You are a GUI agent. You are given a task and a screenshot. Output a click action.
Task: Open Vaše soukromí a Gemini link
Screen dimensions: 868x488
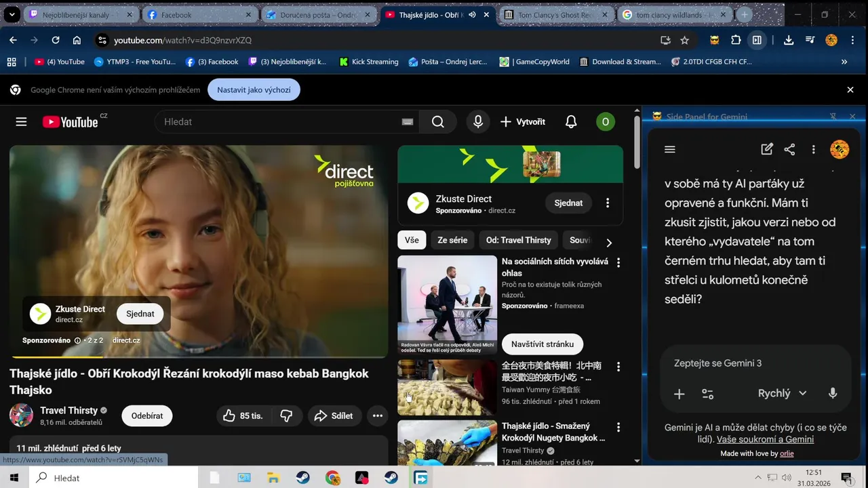765,439
